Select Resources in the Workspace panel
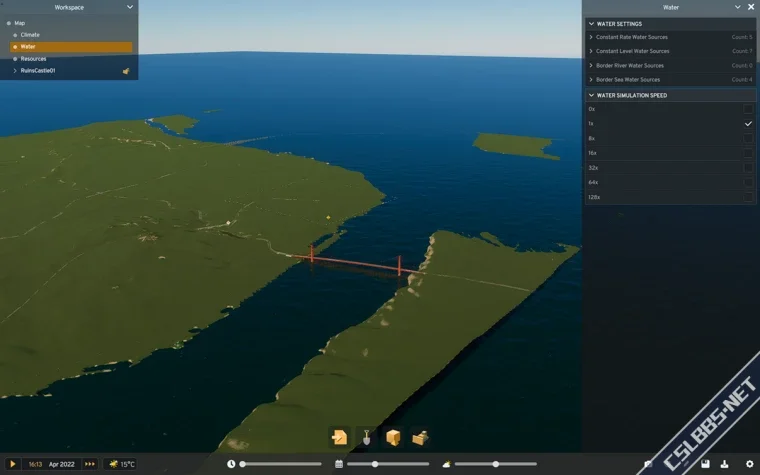The image size is (760, 475). coord(33,59)
